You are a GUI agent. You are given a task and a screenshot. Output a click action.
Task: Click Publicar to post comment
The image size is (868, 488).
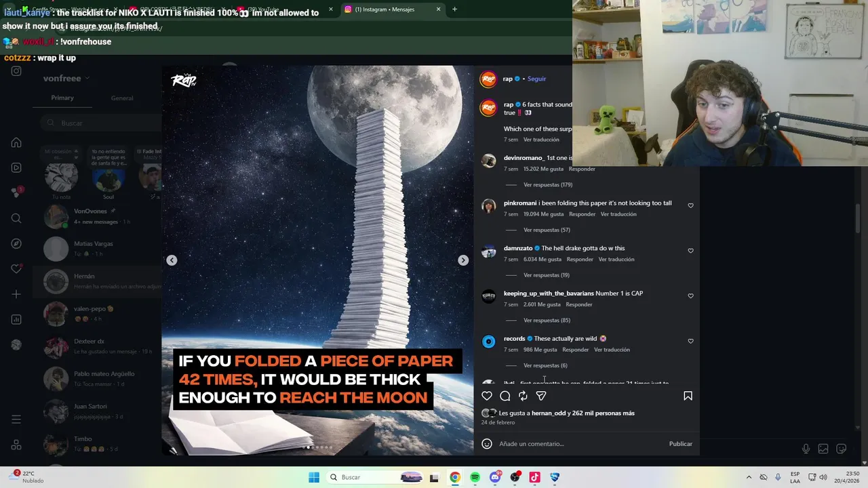680,444
